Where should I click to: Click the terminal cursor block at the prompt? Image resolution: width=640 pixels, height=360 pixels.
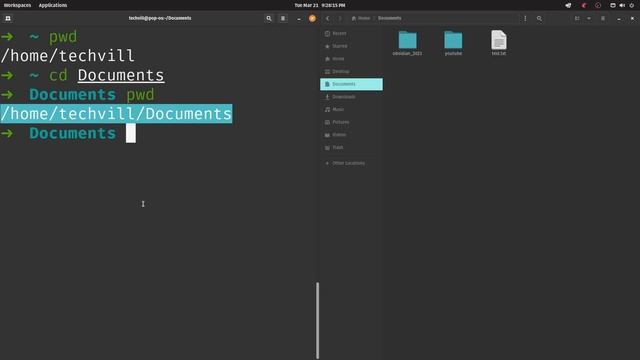[x=131, y=133]
